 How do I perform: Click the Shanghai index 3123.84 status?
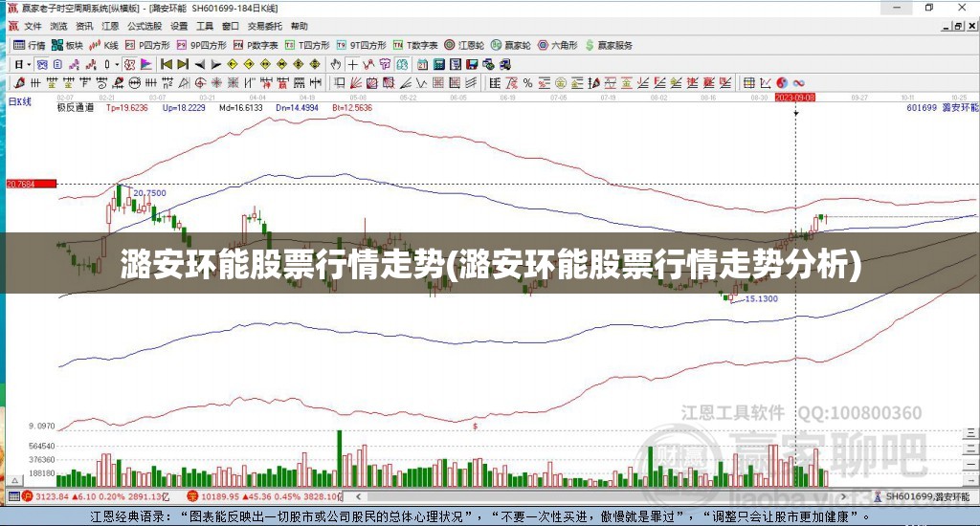pyautogui.click(x=96, y=496)
